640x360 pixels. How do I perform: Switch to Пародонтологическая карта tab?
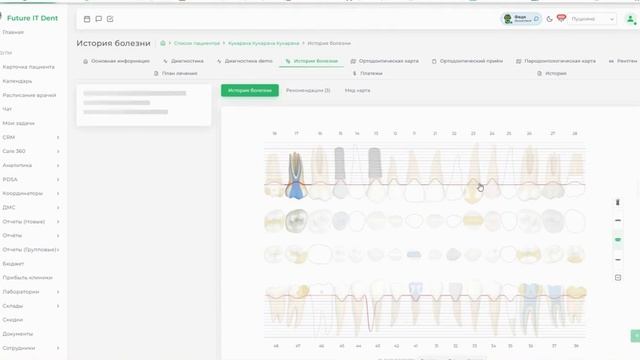556,61
